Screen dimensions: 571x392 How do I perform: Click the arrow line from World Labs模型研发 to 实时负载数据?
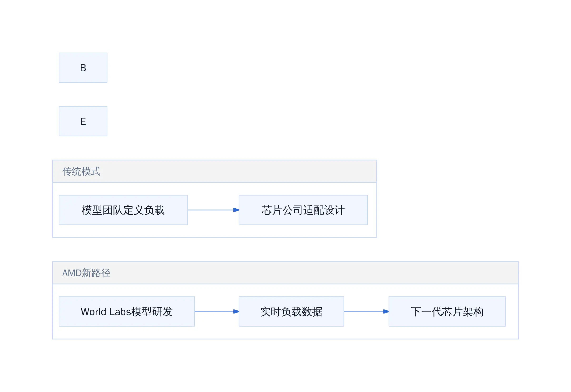click(214, 312)
